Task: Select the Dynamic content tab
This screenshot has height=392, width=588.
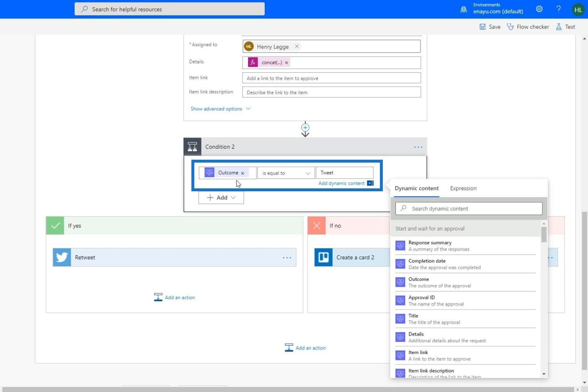Action: 417,188
